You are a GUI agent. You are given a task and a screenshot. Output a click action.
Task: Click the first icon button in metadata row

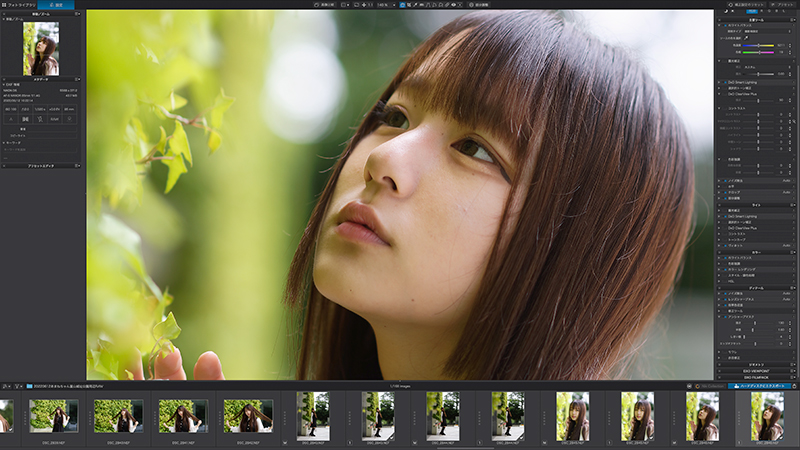pyautogui.click(x=11, y=119)
